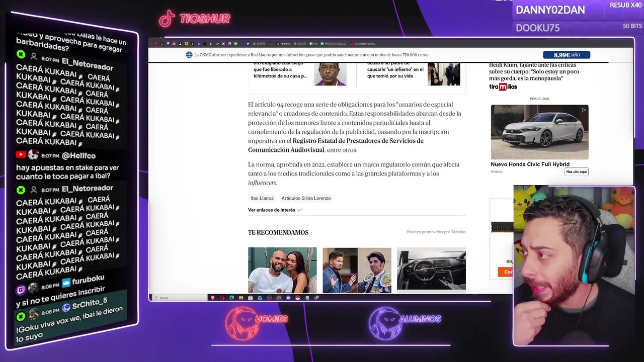Click the Windows taskbar Buscar search box
Viewport: 644px width, 362px height.
click(179, 298)
